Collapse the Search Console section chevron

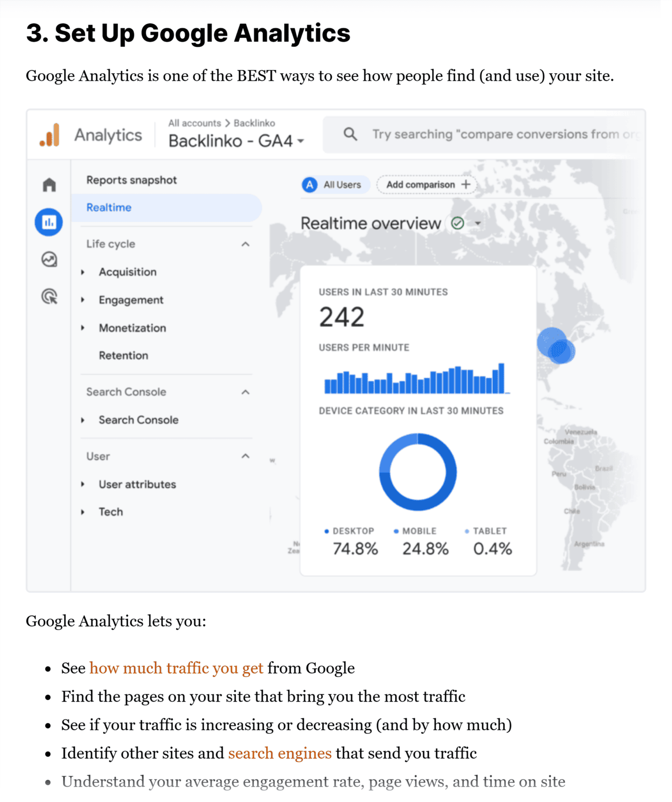coord(245,392)
